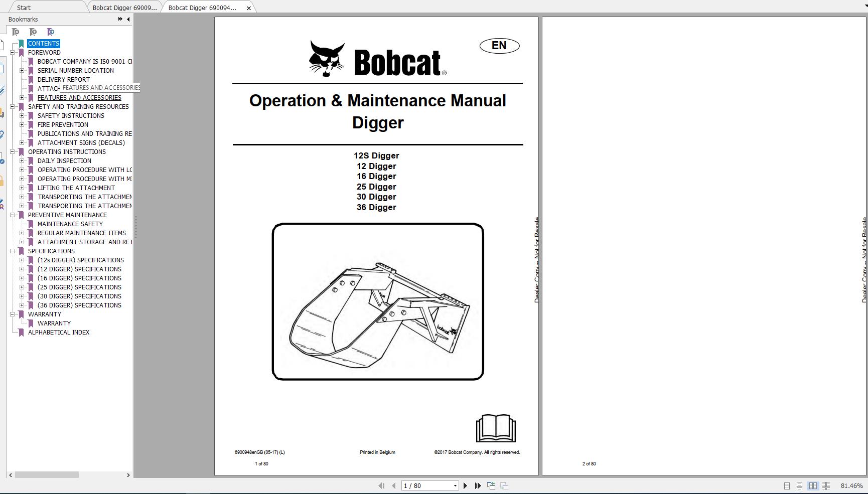Image resolution: width=868 pixels, height=494 pixels.
Task: Toggle continuous page scrolling mode
Action: (800, 485)
